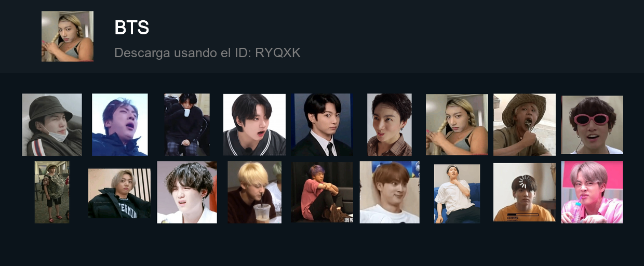Select blonde braids sticker in sticker grid
The height and width of the screenshot is (266, 644).
(457, 125)
